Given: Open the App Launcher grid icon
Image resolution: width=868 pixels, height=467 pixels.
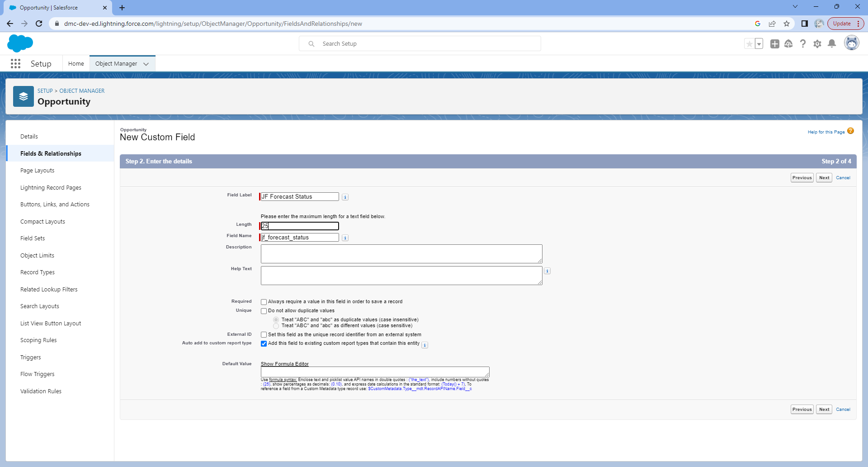Looking at the screenshot, I should 15,64.
